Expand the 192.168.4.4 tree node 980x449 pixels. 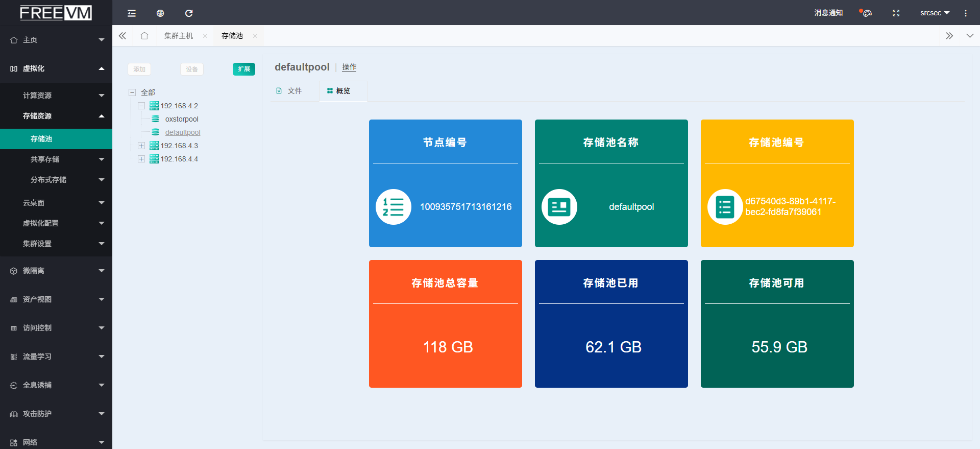141,159
